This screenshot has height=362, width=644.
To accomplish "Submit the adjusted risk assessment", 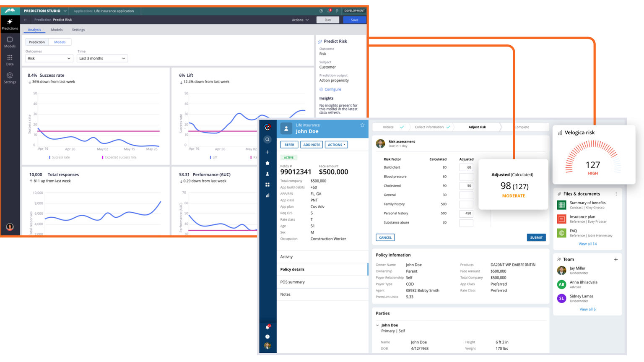I will [536, 237].
